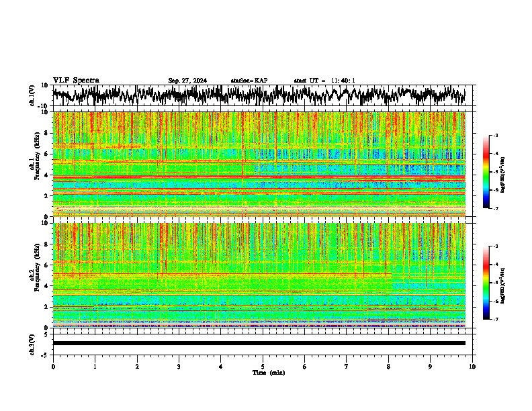532x411 pixels.
Task: Click inside the ch.2 spectrogram panel
Action: point(259,275)
